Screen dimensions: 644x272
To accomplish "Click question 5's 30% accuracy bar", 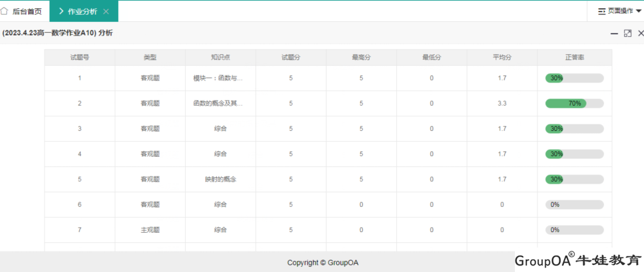I will [x=574, y=179].
